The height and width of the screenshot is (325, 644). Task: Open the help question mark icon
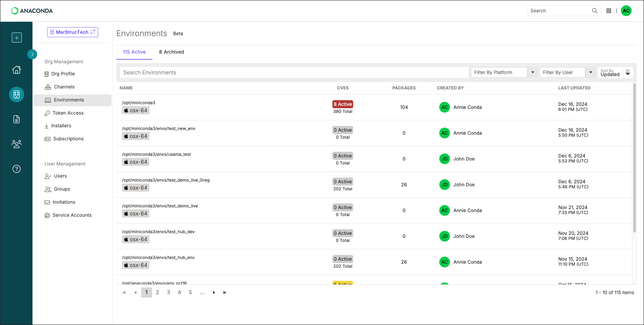click(17, 169)
